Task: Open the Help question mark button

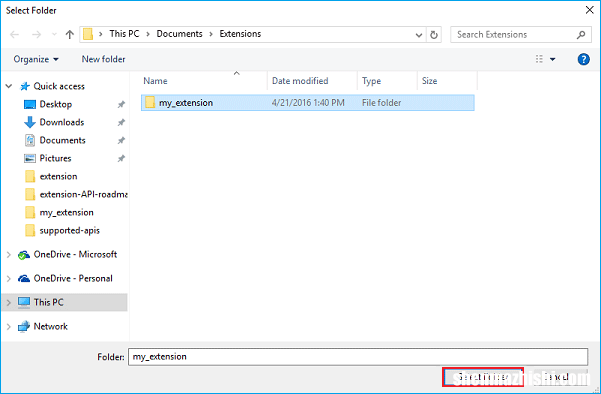Action: (583, 59)
